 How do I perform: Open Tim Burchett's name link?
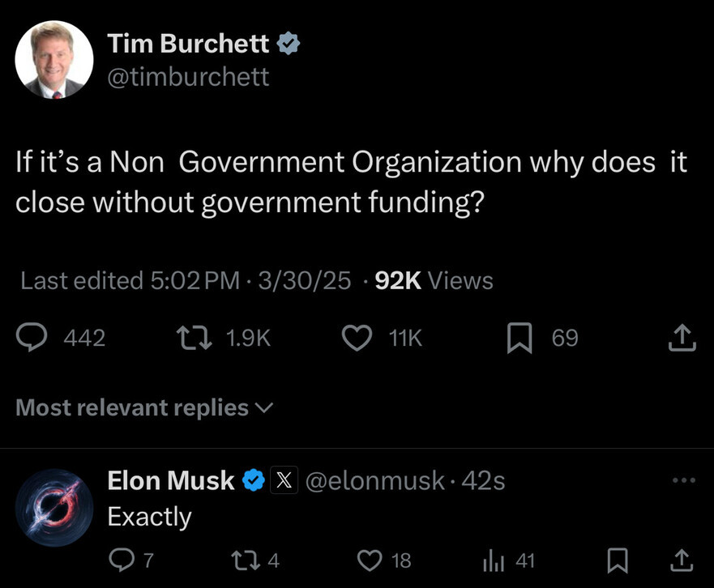(188, 44)
